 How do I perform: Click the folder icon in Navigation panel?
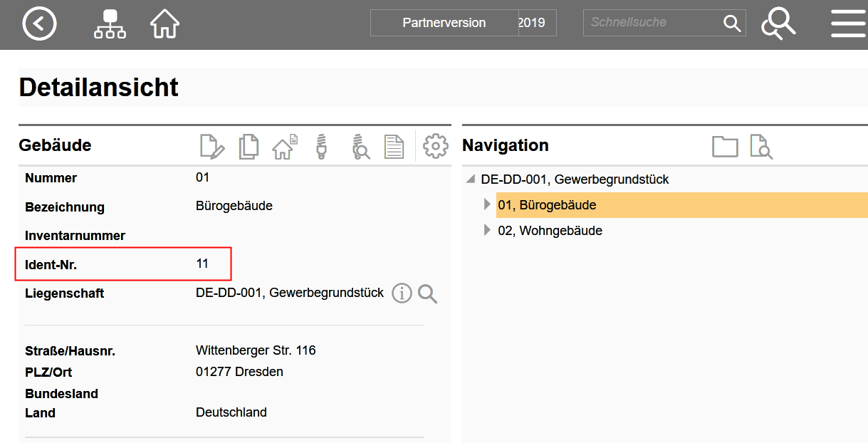click(x=725, y=147)
